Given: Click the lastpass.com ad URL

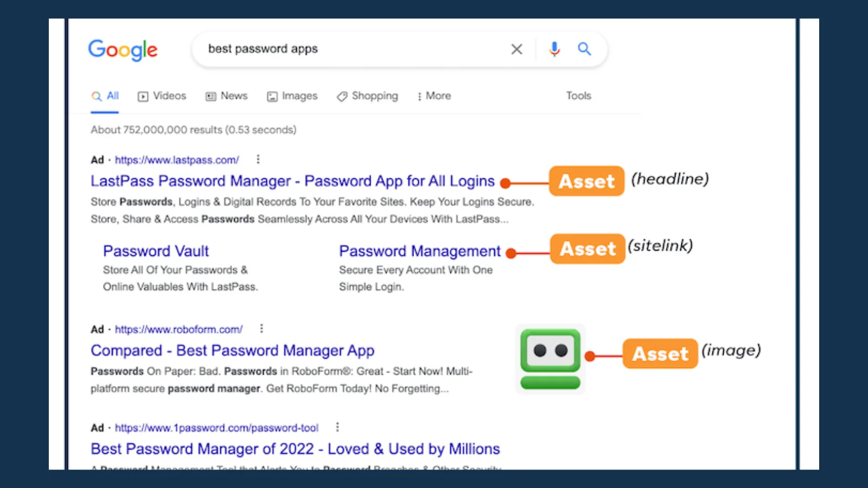Looking at the screenshot, I should tap(177, 160).
